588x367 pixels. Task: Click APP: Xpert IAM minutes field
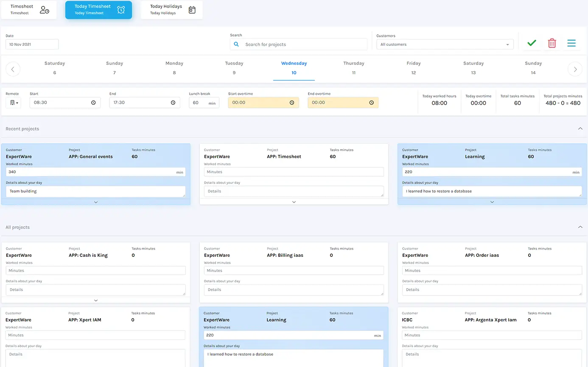[95, 335]
